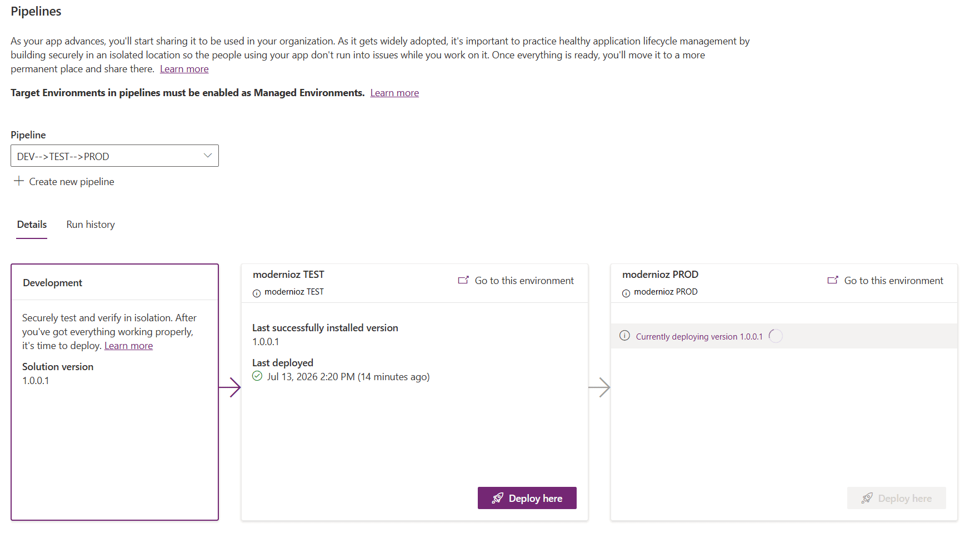Click the open-in-new icon for modernioz TEST

[463, 281]
